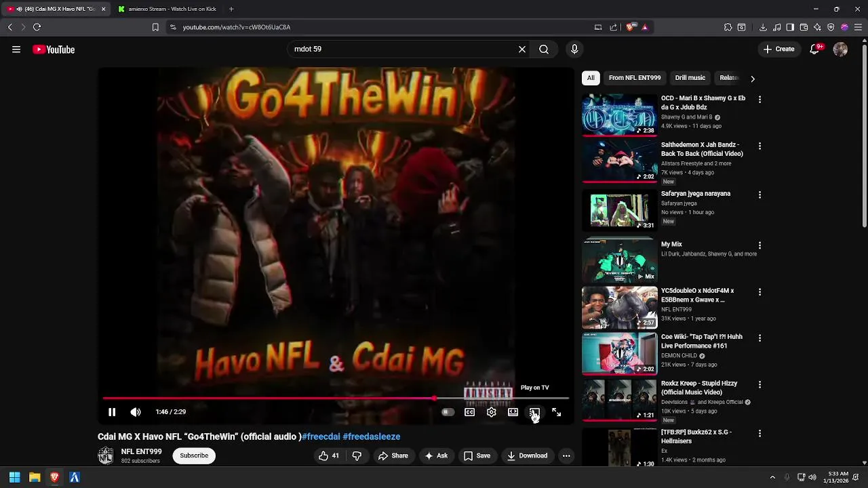Viewport: 868px width, 488px height.
Task: Open options for Coe Wiki video
Action: click(759, 338)
